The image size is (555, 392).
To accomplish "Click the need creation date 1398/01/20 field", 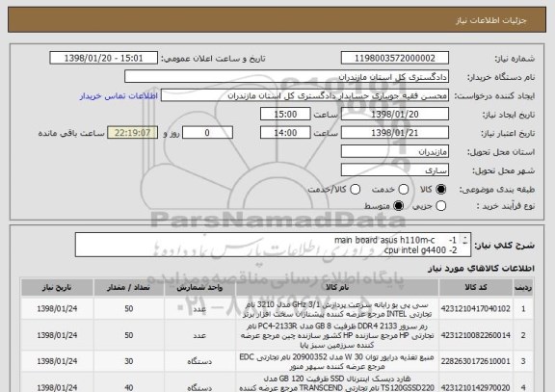I will [x=395, y=115].
